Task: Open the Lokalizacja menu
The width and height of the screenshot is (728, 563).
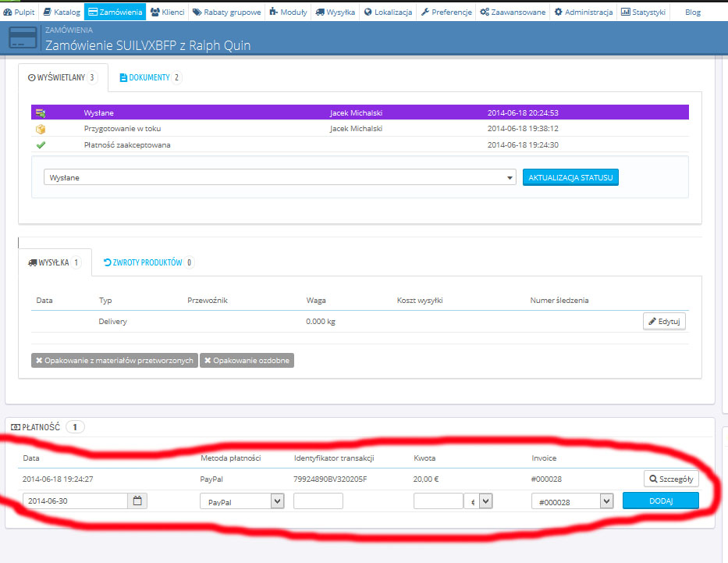Action: click(x=388, y=12)
